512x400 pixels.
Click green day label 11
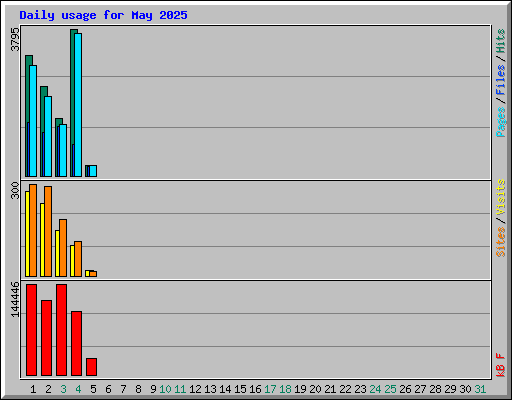(180, 389)
